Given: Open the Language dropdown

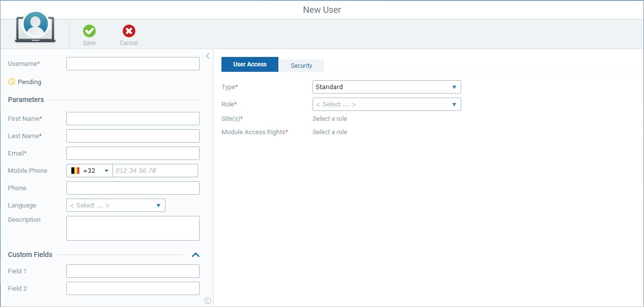Looking at the screenshot, I should click(x=115, y=205).
